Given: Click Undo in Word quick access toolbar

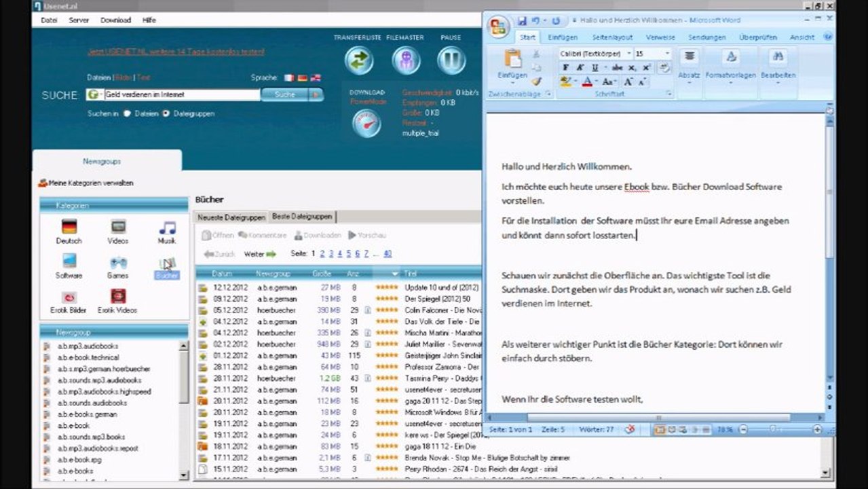Looking at the screenshot, I should click(536, 21).
